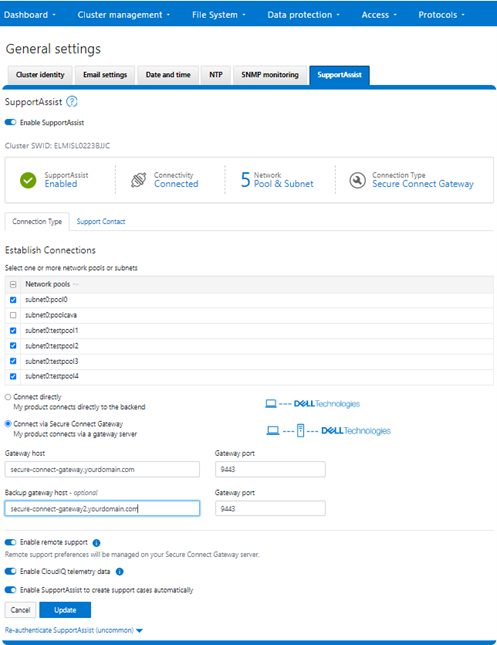Click the info icon beside CloudIQ telemetry data
This screenshot has width=497, height=645.
(120, 572)
